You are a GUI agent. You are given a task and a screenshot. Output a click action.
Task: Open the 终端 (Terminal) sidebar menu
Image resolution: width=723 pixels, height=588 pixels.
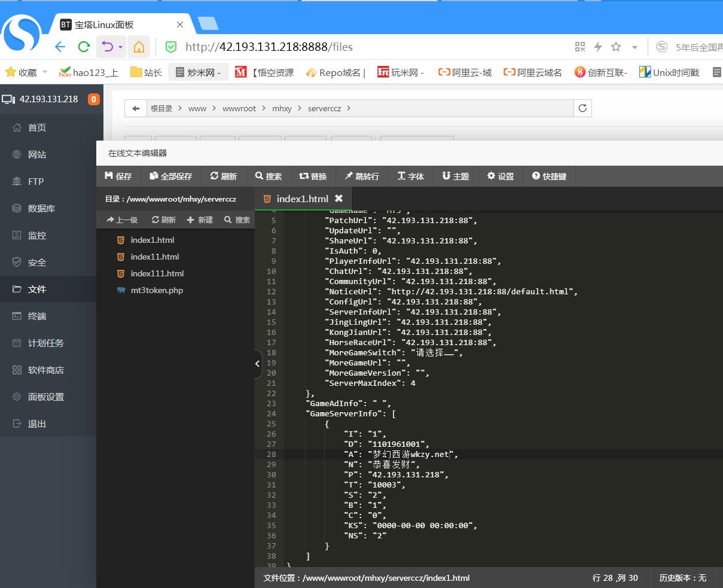[x=37, y=316]
